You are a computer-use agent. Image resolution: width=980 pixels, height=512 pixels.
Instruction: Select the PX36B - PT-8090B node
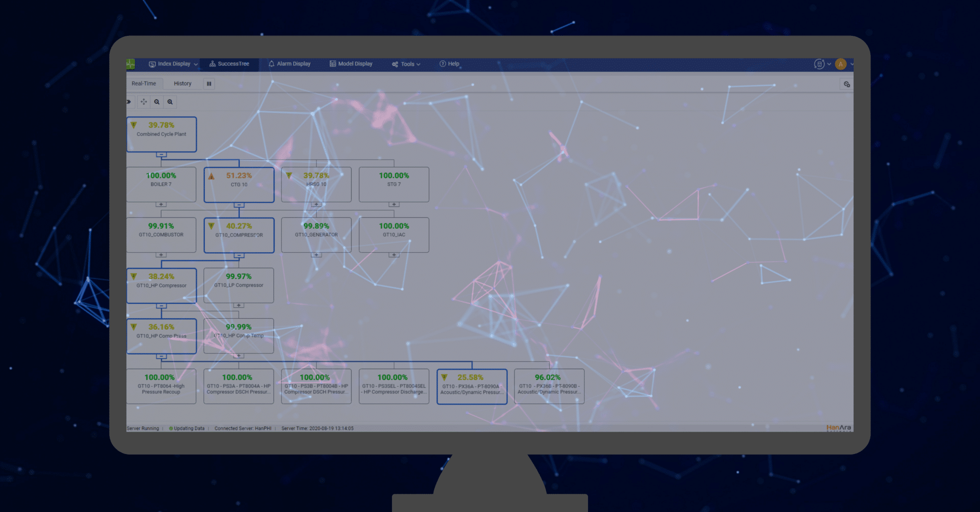(549, 387)
